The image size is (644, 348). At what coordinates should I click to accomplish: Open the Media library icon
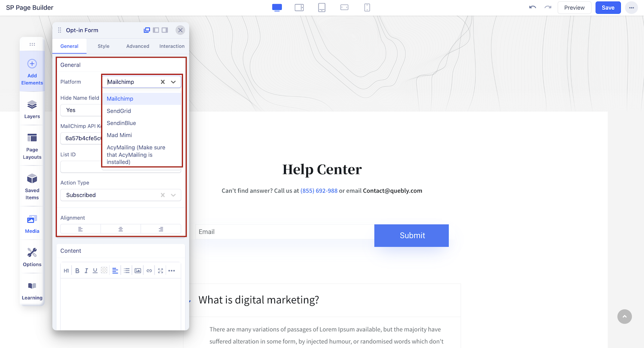(x=32, y=223)
